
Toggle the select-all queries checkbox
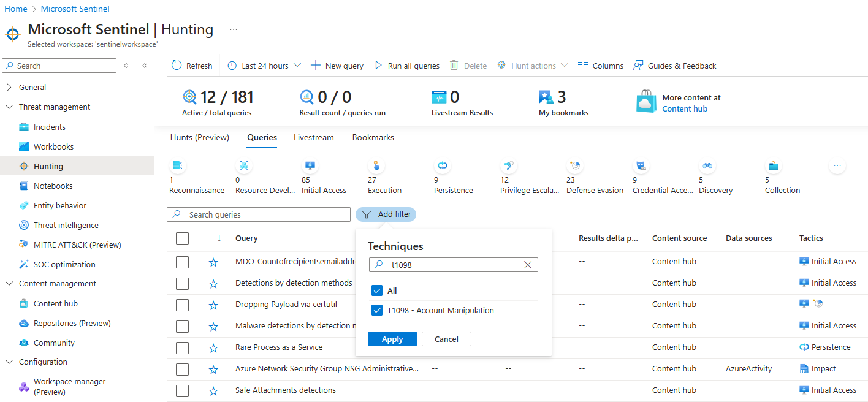coord(182,238)
